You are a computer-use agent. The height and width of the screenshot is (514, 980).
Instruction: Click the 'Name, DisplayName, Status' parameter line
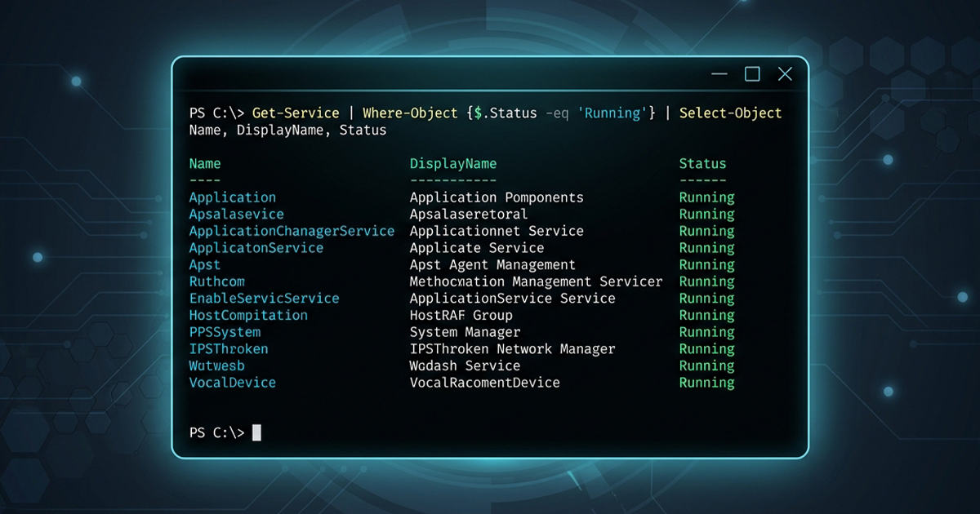pyautogui.click(x=287, y=130)
